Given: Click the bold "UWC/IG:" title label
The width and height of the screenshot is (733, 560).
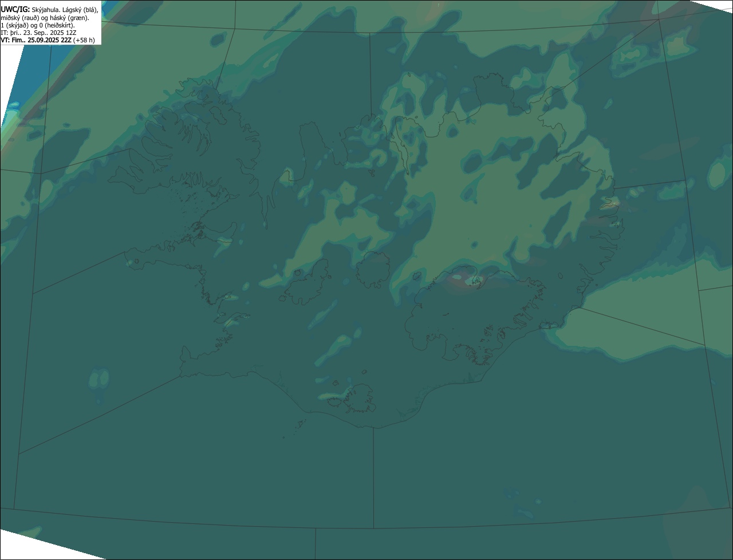Looking at the screenshot, I should coord(15,10).
